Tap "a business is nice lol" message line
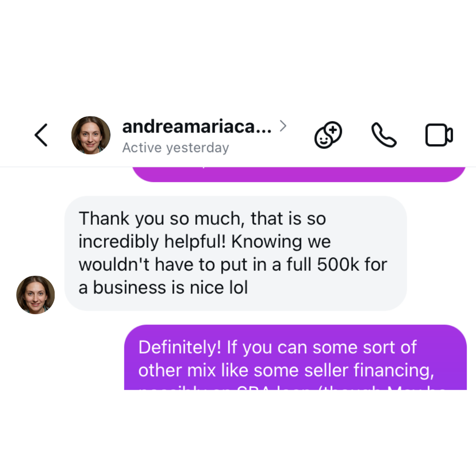The width and height of the screenshot is (476, 476). (x=163, y=287)
